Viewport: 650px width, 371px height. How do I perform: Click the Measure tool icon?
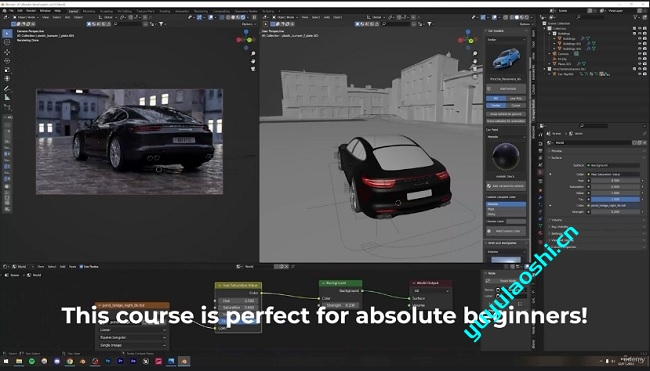(x=7, y=97)
